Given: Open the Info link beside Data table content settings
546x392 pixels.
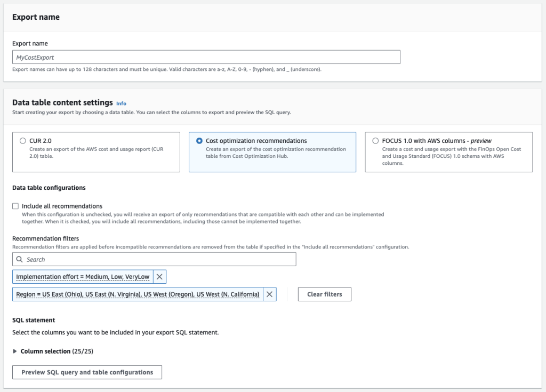Looking at the screenshot, I should [x=121, y=103].
